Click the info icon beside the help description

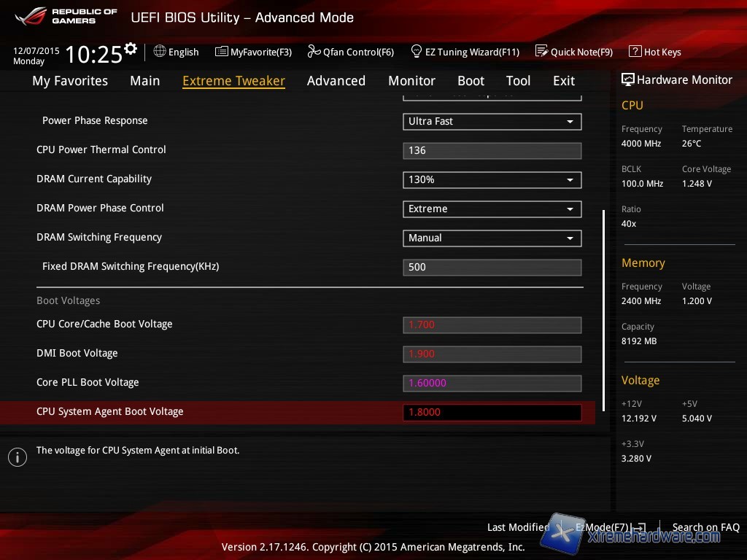click(x=18, y=457)
